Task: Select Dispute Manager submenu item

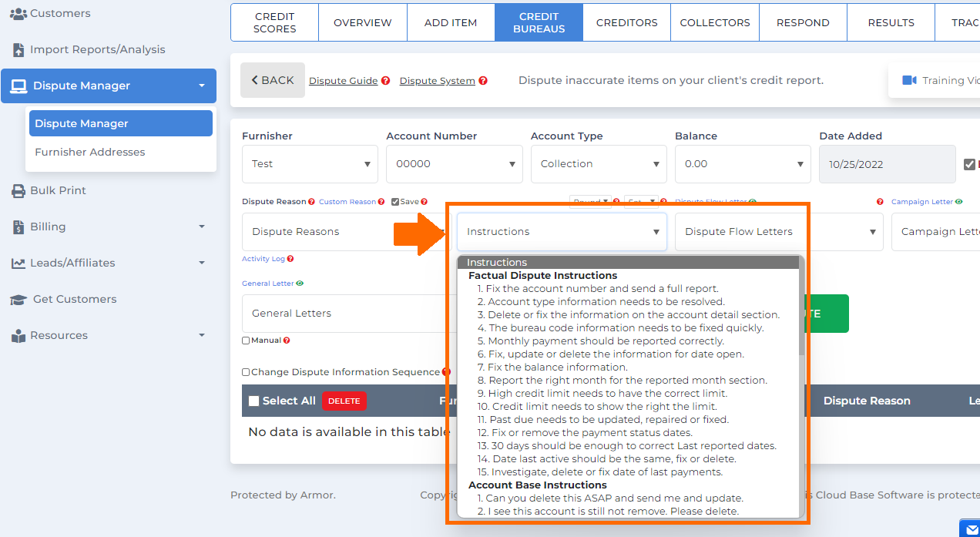Action: tap(121, 123)
